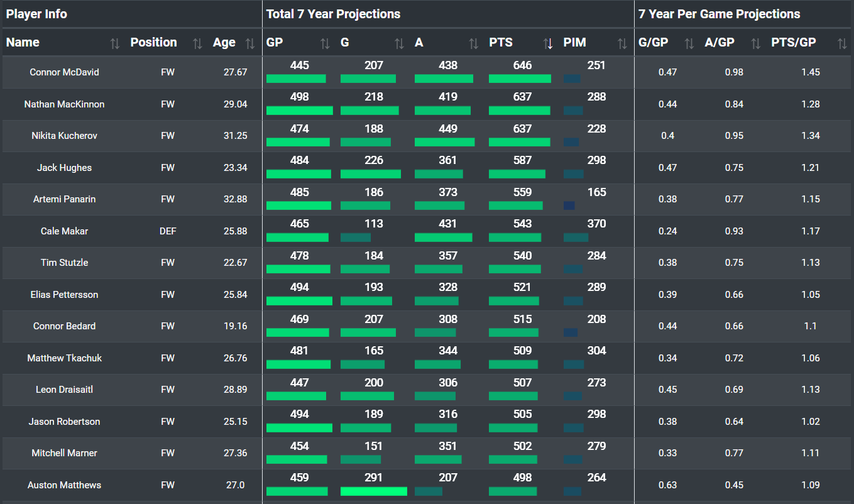Select Elias Pettersson name cell
The image size is (854, 504).
(x=64, y=295)
